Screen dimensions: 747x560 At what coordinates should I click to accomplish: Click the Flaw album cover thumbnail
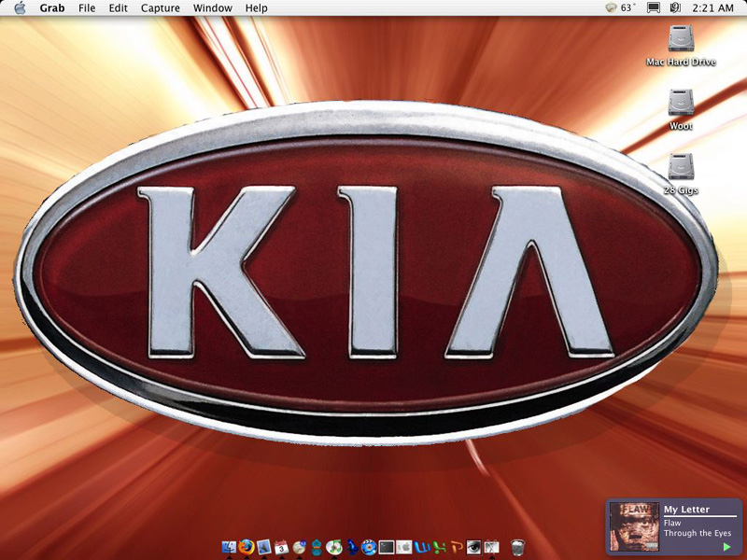635,526
